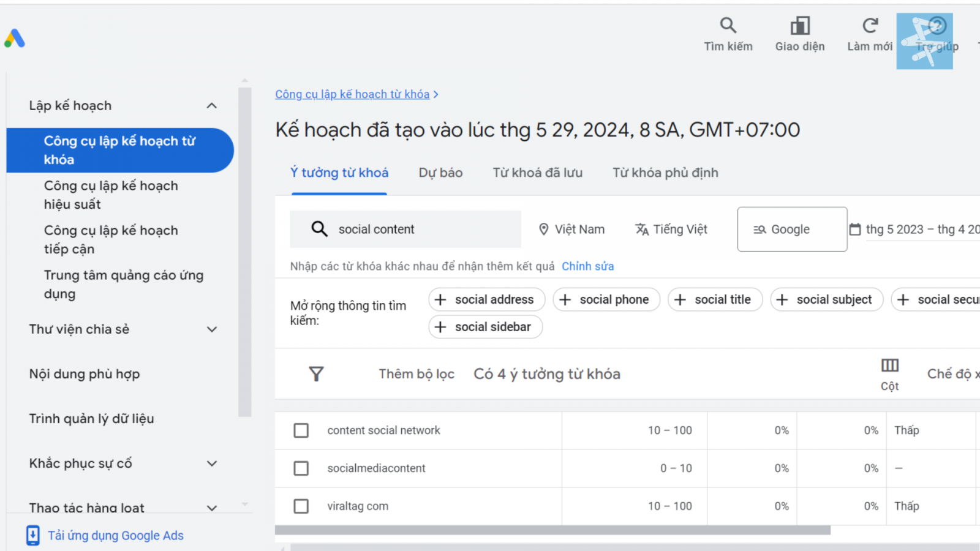Switch to Ý tưởng từ khoá tab

pos(339,173)
